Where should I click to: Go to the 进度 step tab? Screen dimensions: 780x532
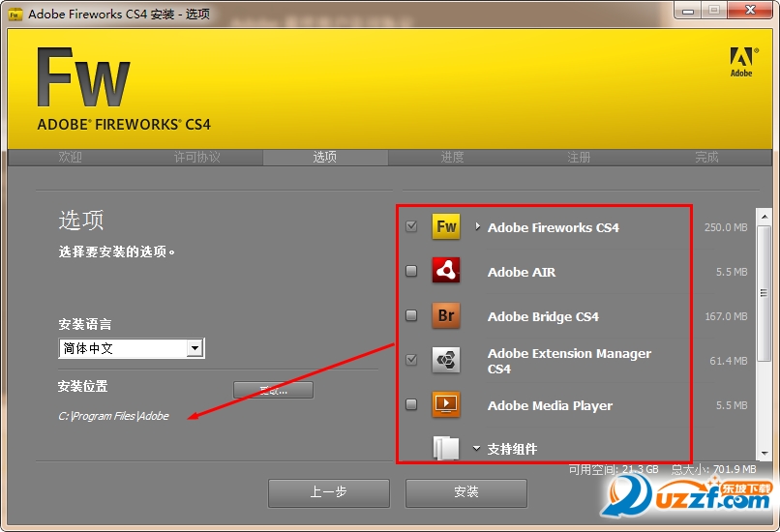coord(452,157)
